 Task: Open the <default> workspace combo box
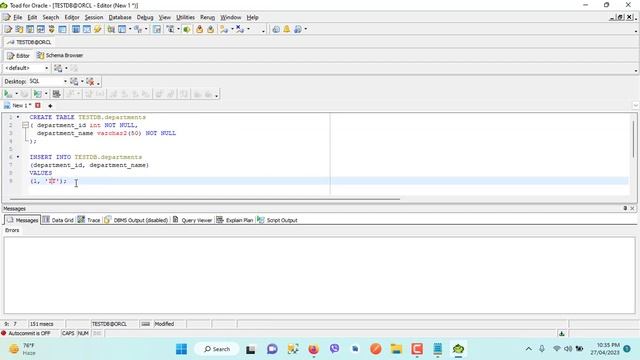click(27, 68)
